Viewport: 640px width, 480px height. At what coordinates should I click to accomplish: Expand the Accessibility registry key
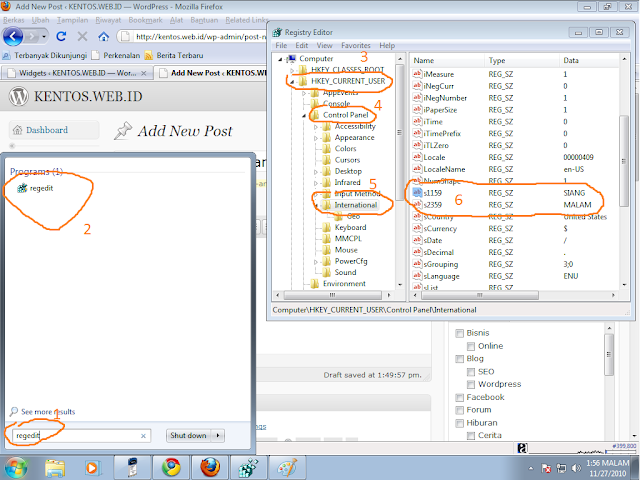(316, 127)
